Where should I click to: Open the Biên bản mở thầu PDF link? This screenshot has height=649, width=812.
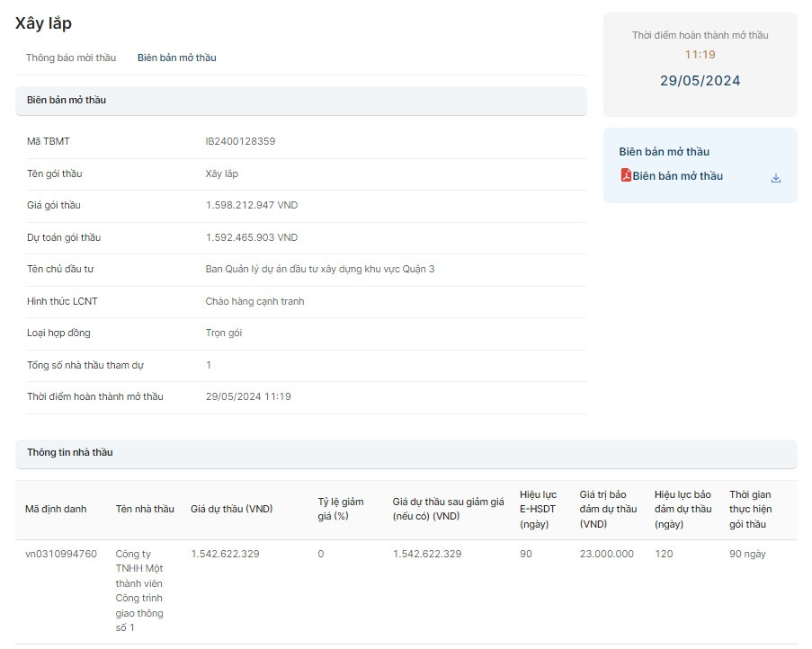click(x=677, y=176)
